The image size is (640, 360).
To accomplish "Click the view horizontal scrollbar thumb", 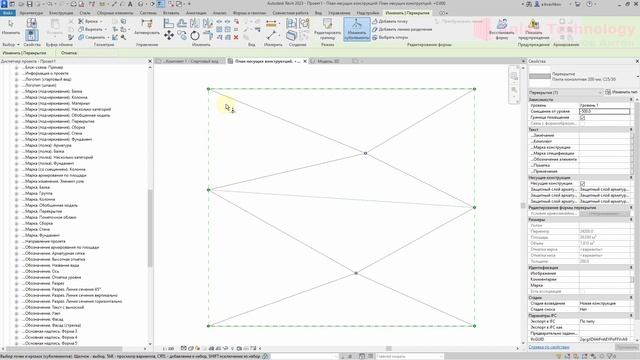I will point(389,349).
